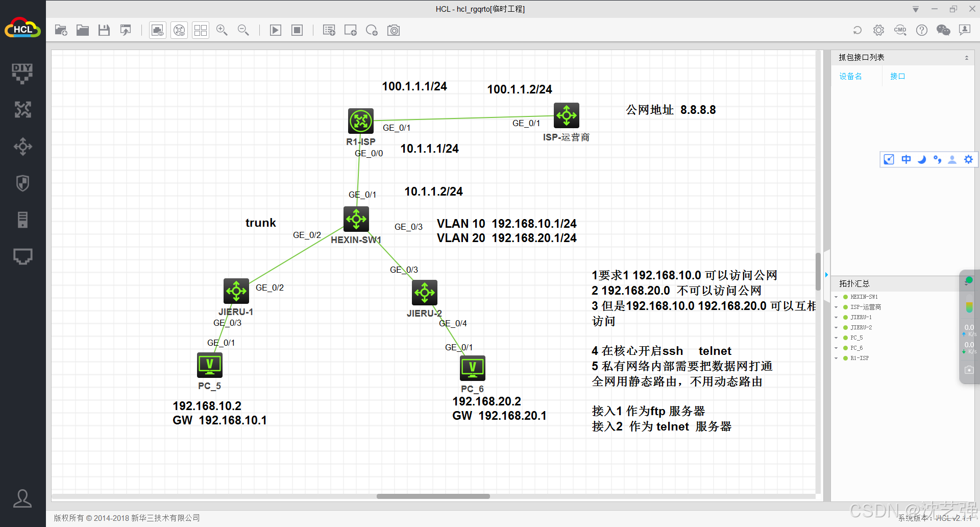
Task: Expand PC_6 in topology summary
Action: 836,348
